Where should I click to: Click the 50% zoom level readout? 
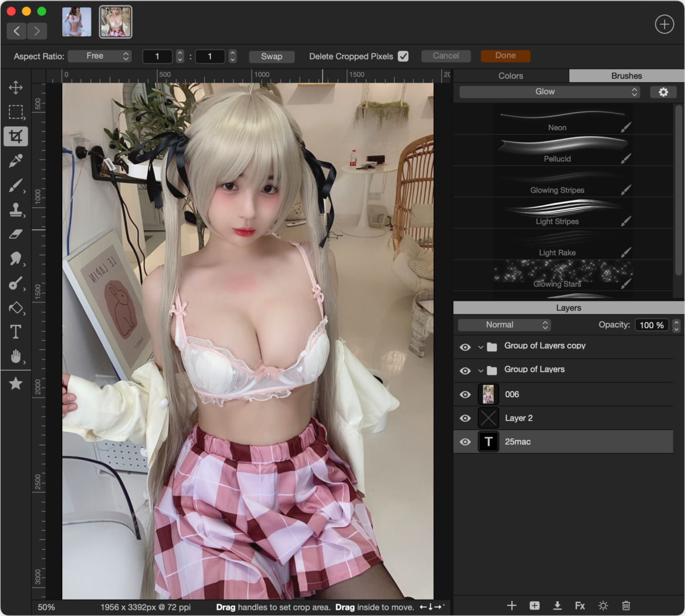(x=46, y=607)
